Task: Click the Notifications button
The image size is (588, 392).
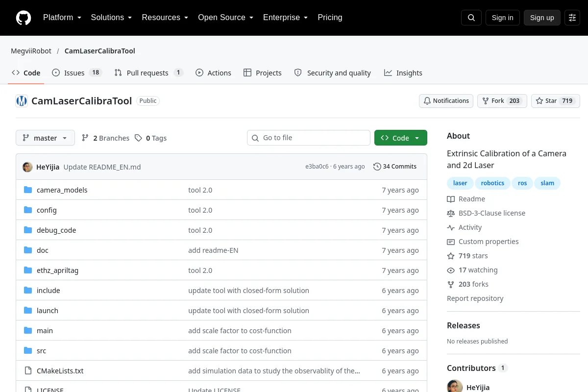Action: pos(446,101)
